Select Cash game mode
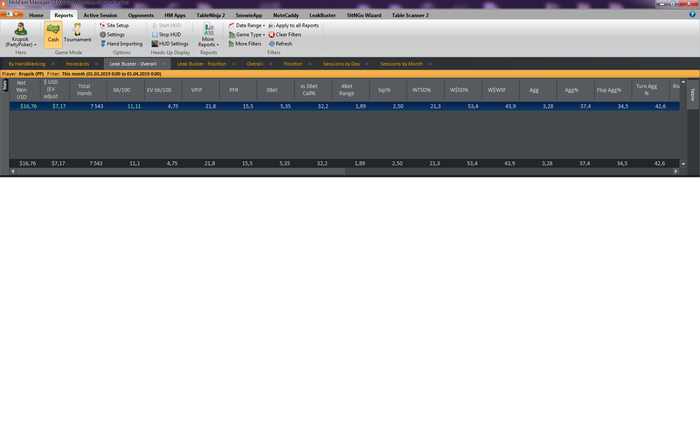700x438 pixels. 53,34
